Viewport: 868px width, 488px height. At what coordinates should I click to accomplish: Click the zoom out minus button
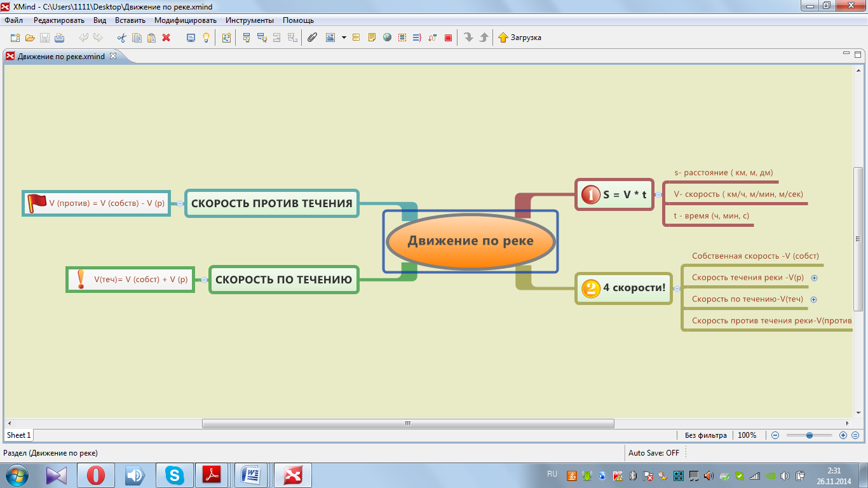[775, 435]
